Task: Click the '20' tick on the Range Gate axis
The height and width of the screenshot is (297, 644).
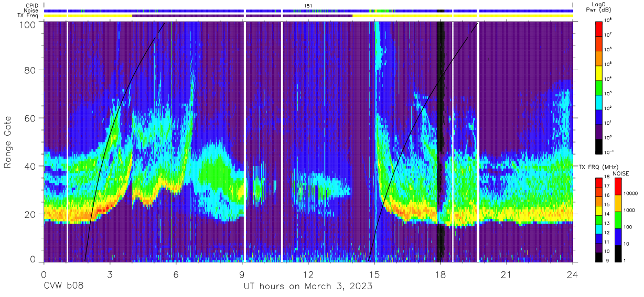Action: pos(31,214)
